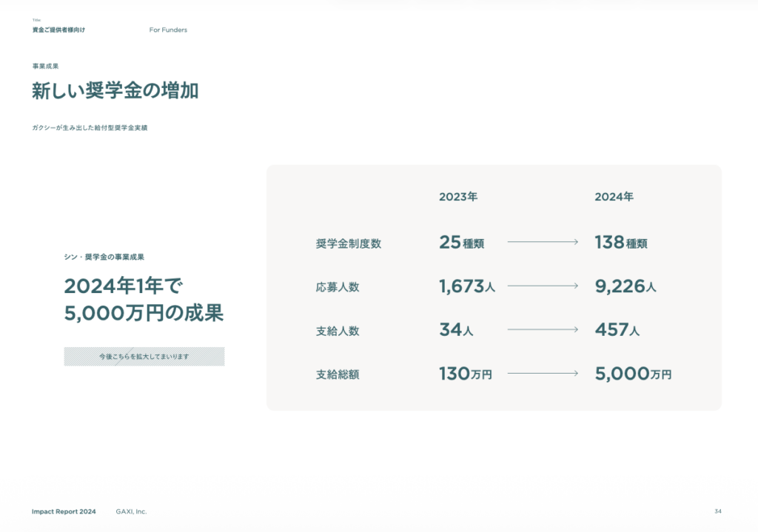Click the For Funders header label
The image size is (758, 532).
click(168, 30)
